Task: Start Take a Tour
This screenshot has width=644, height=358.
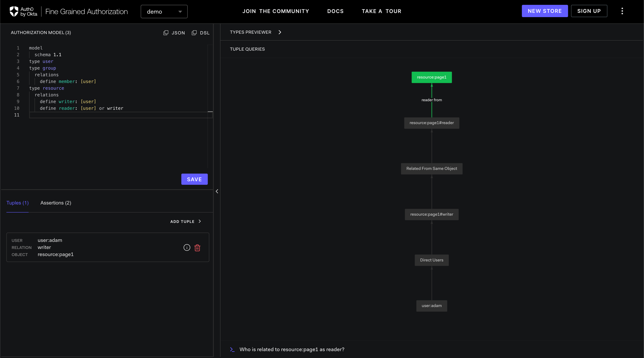Action: tap(381, 11)
